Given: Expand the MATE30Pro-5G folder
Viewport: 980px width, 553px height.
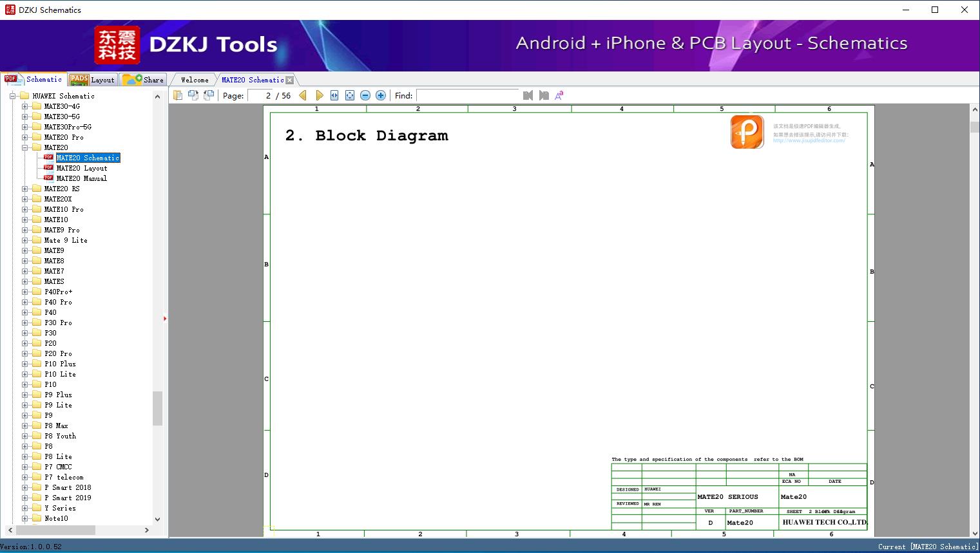Looking at the screenshot, I should (x=24, y=127).
